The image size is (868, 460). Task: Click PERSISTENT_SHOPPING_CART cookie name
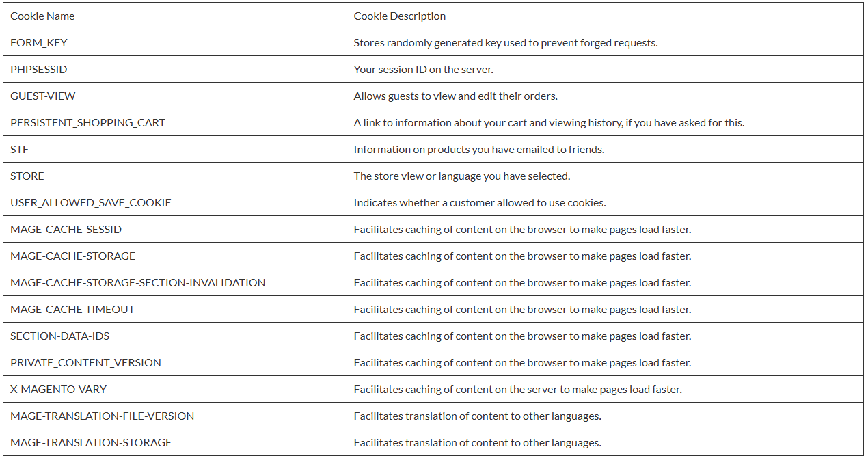click(x=87, y=122)
